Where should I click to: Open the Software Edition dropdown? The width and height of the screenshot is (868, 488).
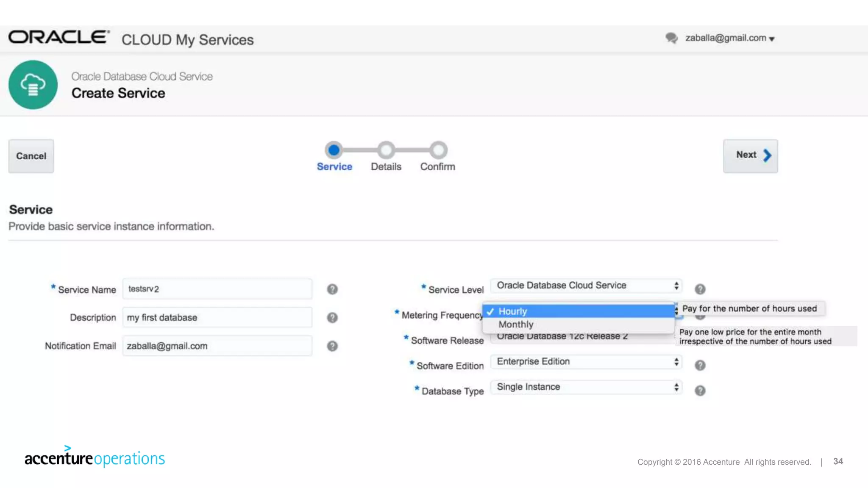tap(586, 362)
